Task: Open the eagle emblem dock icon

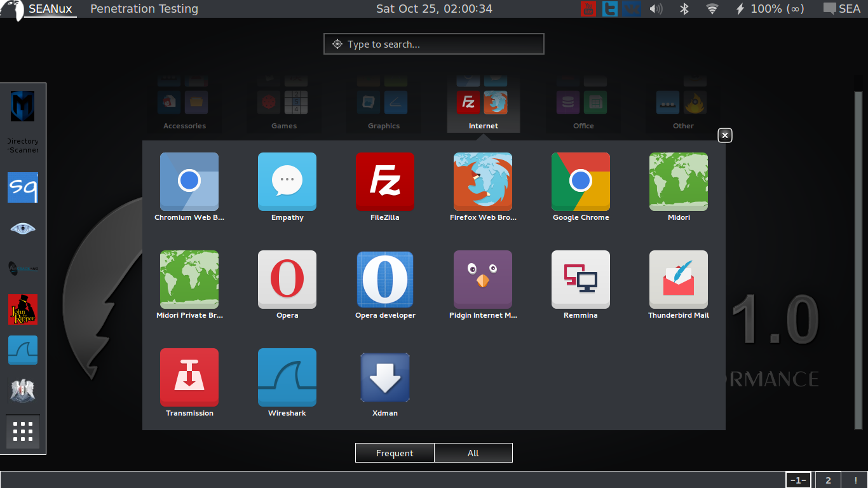Action: tap(23, 390)
